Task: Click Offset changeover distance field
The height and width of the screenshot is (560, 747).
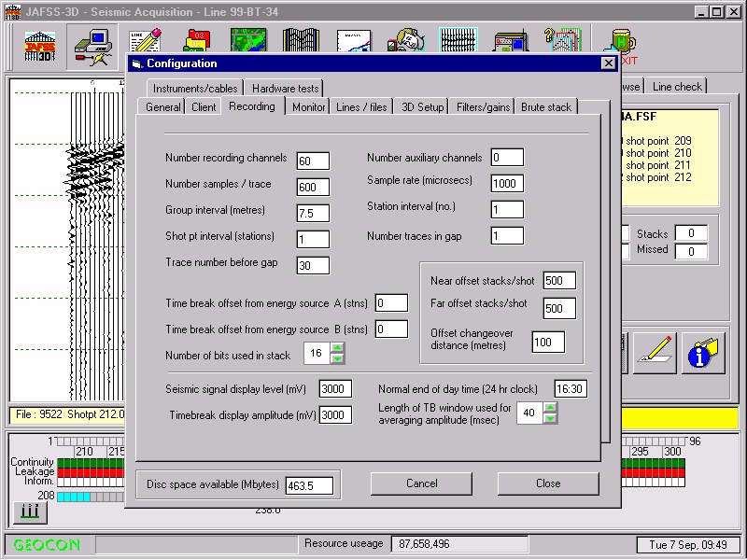Action: [x=548, y=342]
